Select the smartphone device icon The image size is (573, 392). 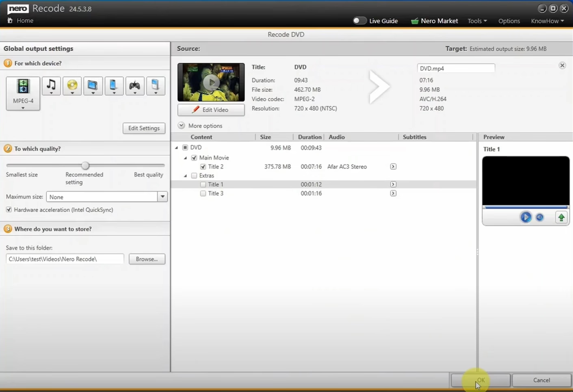[x=114, y=86]
